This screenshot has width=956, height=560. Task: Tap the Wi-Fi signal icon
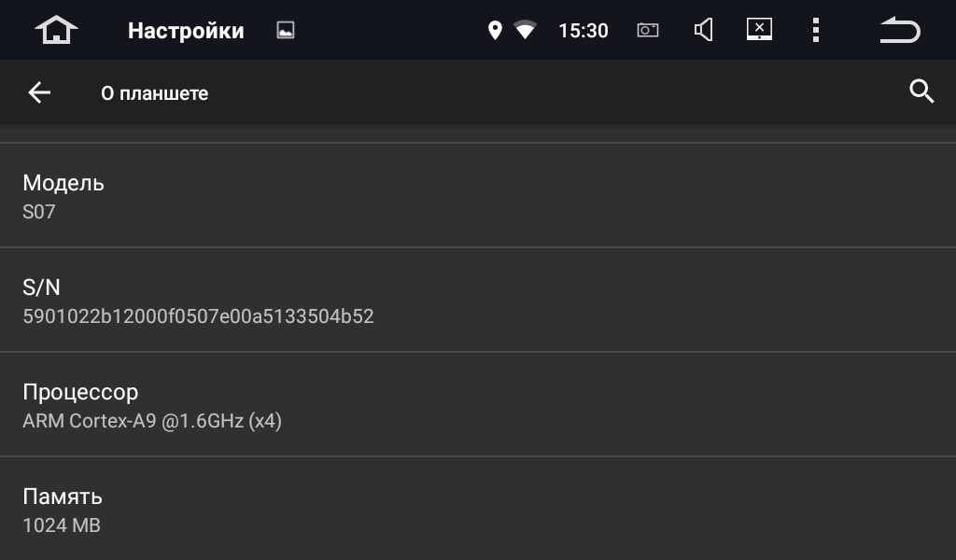[x=526, y=31]
